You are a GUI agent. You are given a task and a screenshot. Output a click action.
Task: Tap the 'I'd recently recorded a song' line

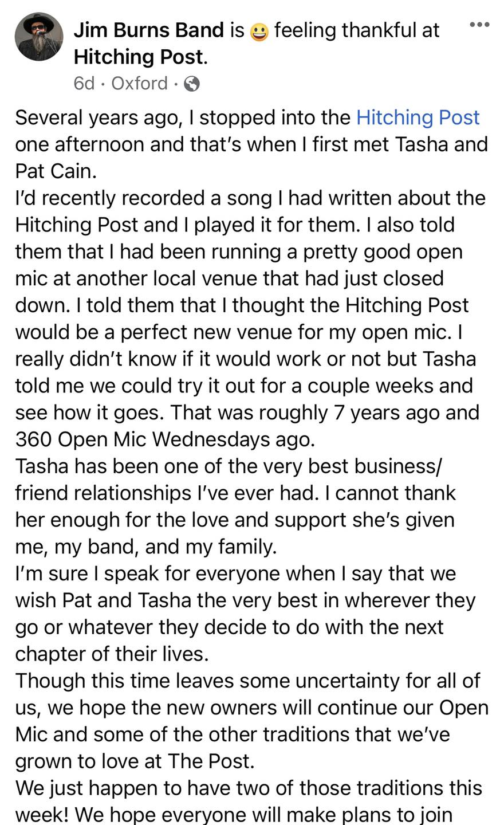click(x=250, y=198)
